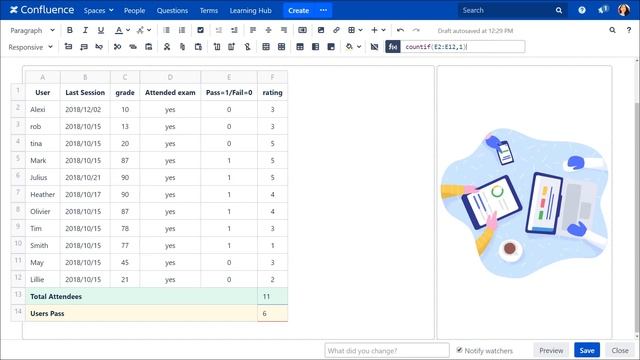Undo the last edit
640x360 pixels.
[x=400, y=30]
